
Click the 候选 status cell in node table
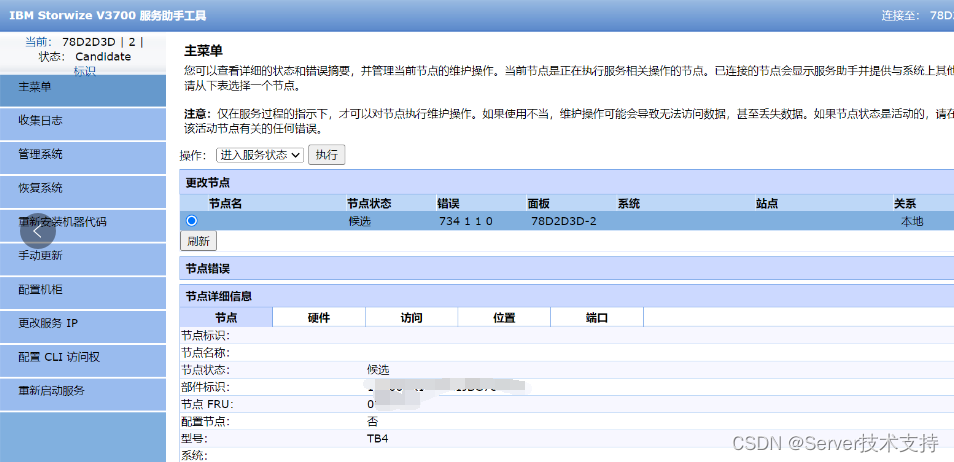click(x=360, y=222)
